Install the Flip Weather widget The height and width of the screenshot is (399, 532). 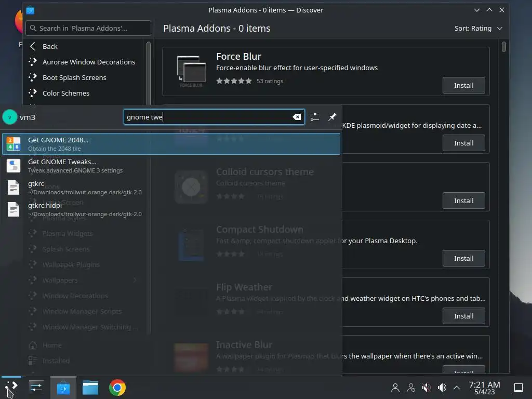[464, 316]
